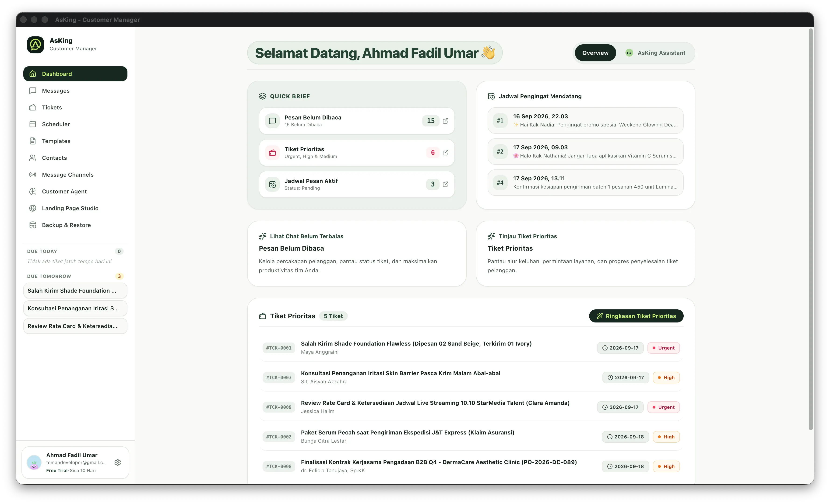The image size is (830, 504).
Task: Click the Urgent badge on TCK-0001
Action: [x=663, y=348]
